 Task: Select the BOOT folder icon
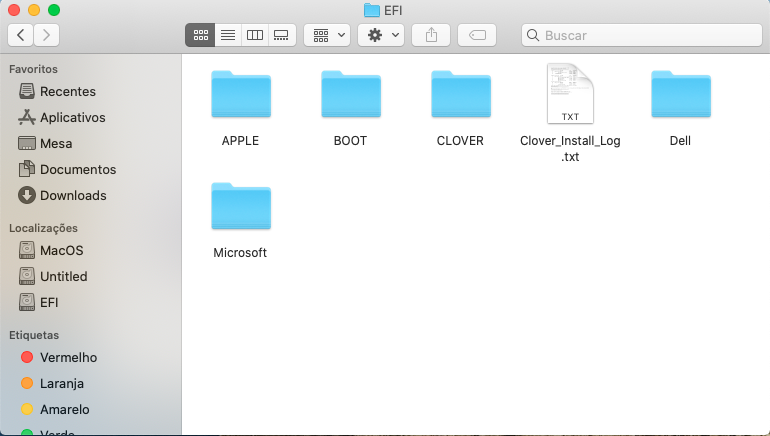(x=351, y=94)
